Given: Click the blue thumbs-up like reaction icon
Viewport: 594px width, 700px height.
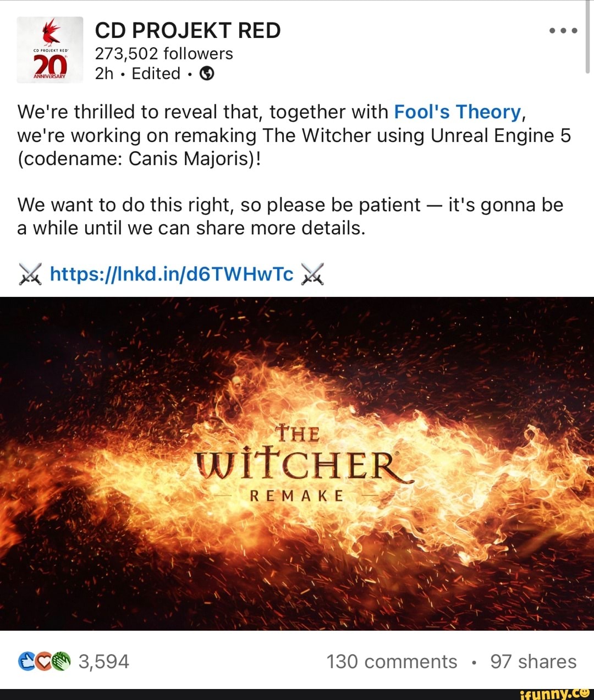Looking at the screenshot, I should (x=27, y=661).
